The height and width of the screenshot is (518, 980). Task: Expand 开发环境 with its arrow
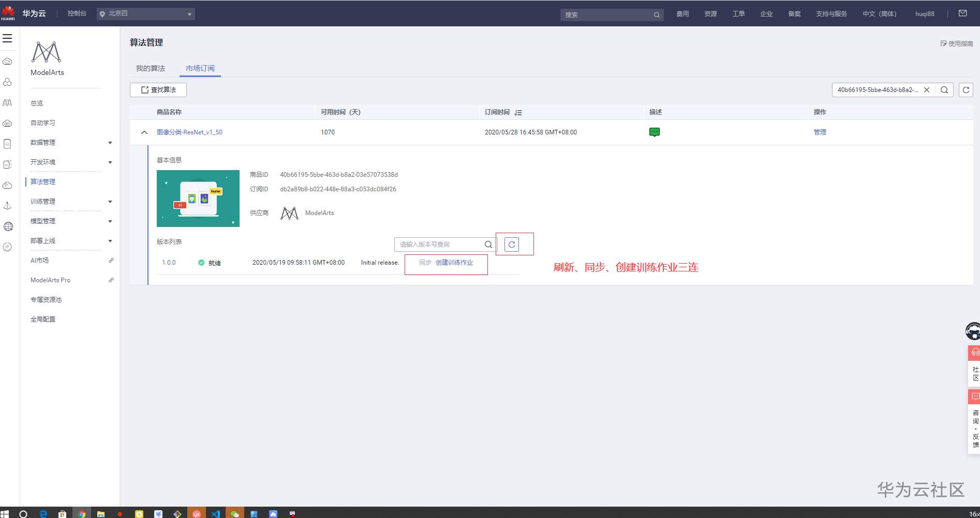tap(110, 162)
